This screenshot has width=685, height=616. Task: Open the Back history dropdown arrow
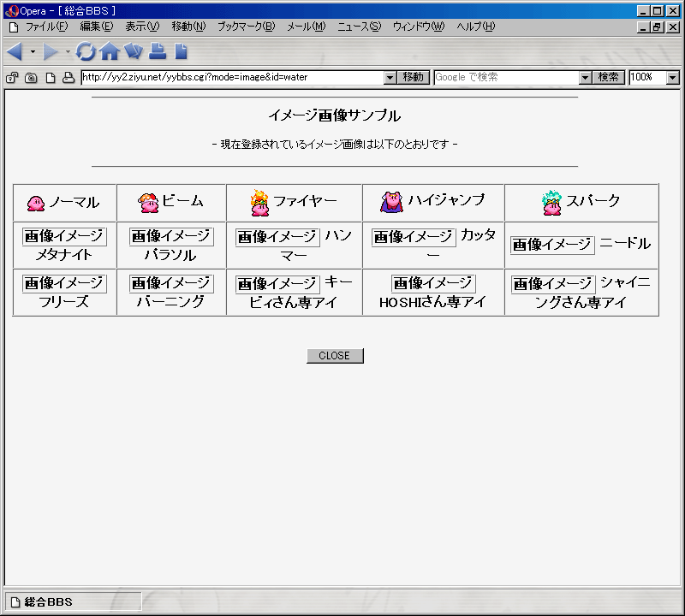click(x=33, y=52)
